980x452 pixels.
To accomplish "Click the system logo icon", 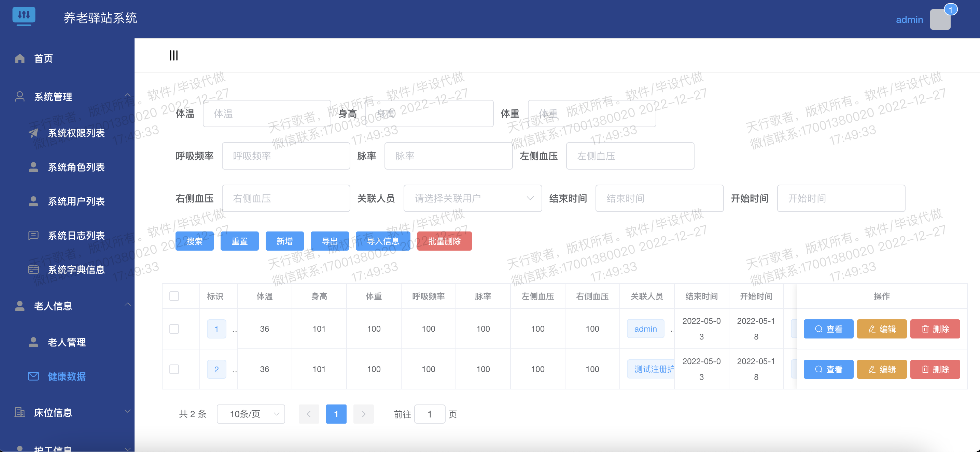I will tap(24, 16).
